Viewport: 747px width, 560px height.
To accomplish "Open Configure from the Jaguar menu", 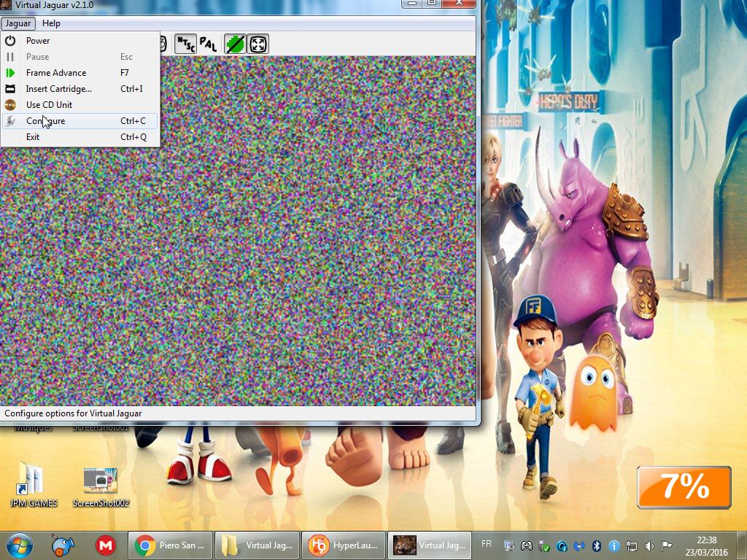I will (x=80, y=121).
